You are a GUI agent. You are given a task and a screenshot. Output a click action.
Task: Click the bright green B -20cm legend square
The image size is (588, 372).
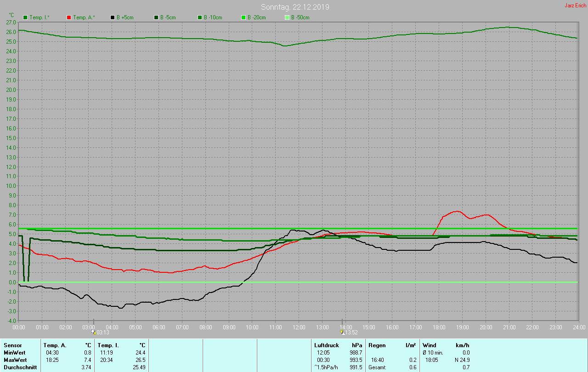243,17
